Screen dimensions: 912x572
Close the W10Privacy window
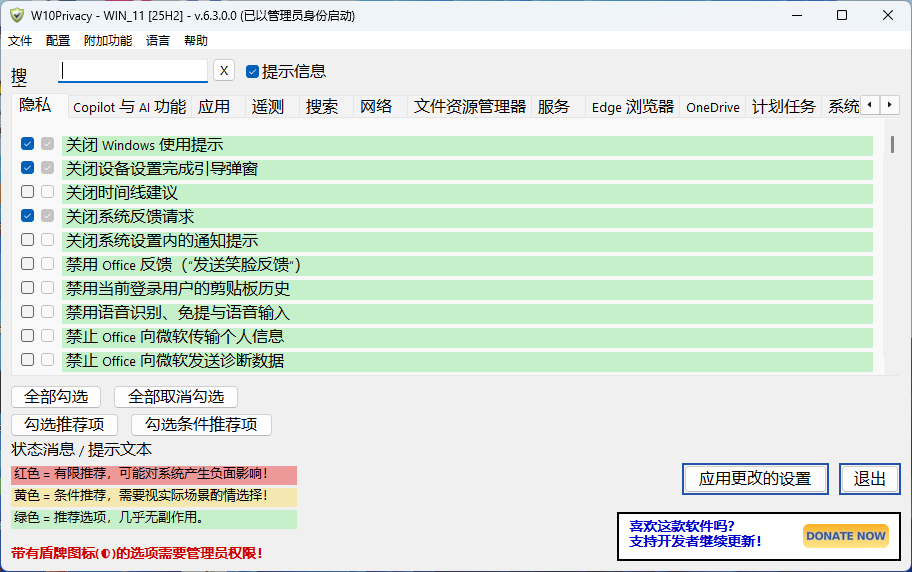(x=888, y=15)
